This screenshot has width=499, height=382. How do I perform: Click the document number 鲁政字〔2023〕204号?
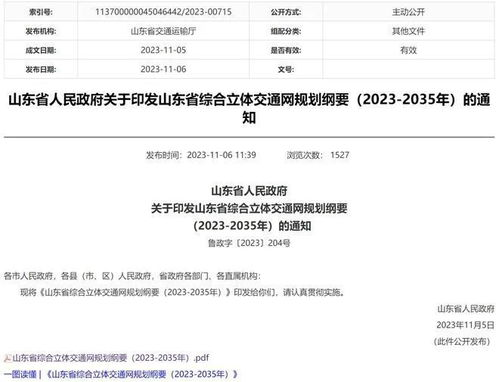click(249, 243)
